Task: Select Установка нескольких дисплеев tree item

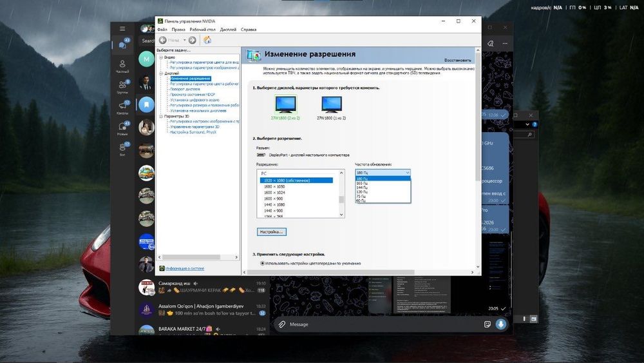Action: [198, 111]
